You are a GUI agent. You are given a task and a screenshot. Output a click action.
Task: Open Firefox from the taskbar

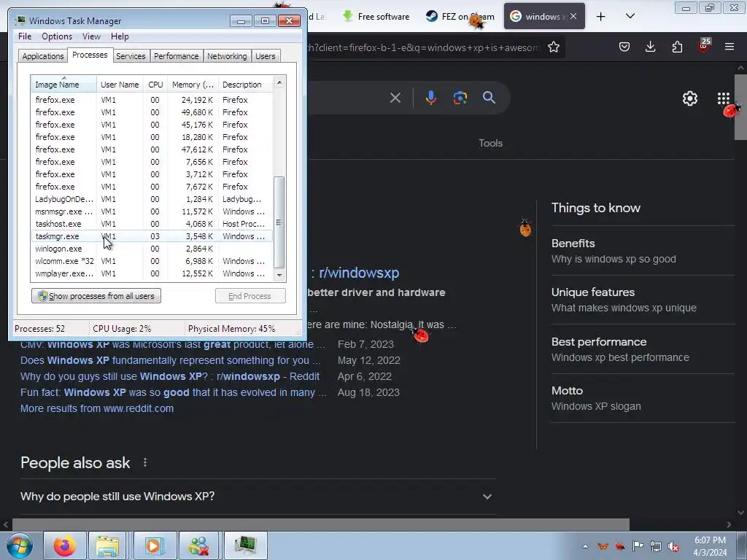pyautogui.click(x=65, y=545)
